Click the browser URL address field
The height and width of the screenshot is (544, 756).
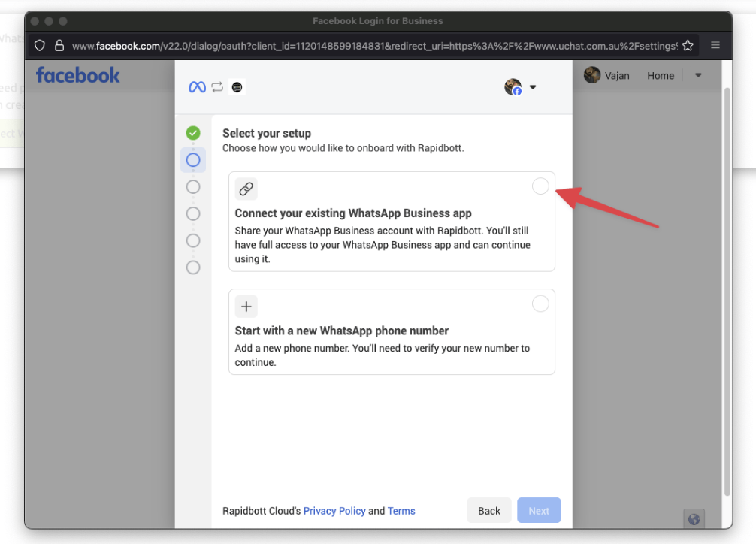[x=374, y=46]
